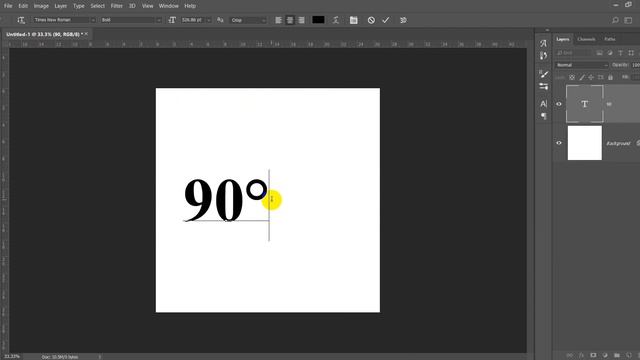This screenshot has width=640, height=360.
Task: Filter layers by pixel layers
Action: pos(599,53)
